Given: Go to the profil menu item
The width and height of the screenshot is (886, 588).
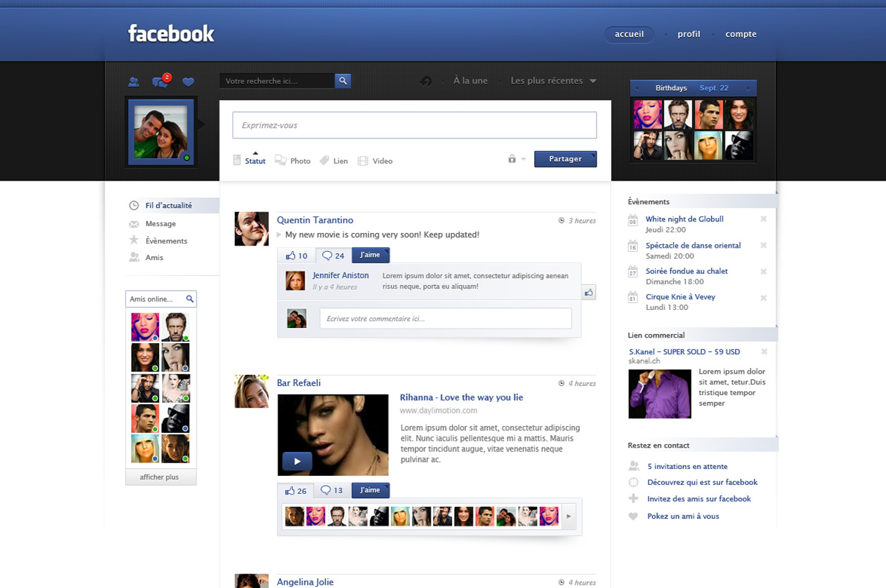Looking at the screenshot, I should (689, 35).
